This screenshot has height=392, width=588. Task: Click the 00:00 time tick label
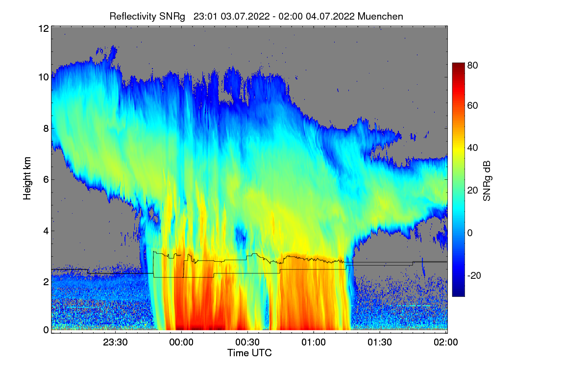[181, 343]
